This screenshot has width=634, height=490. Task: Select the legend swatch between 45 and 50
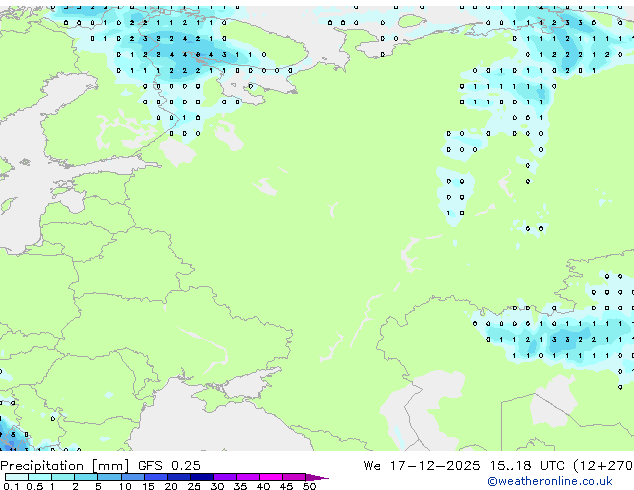coord(294,477)
